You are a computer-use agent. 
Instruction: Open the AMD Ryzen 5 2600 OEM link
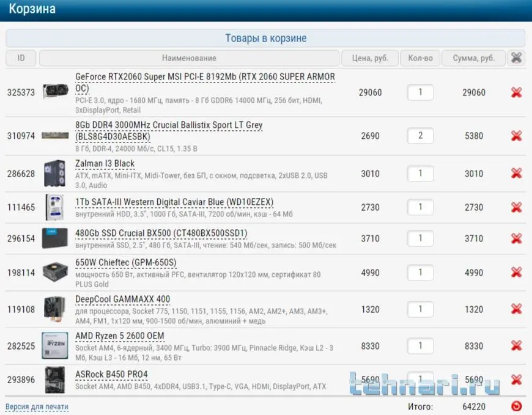[x=119, y=336]
